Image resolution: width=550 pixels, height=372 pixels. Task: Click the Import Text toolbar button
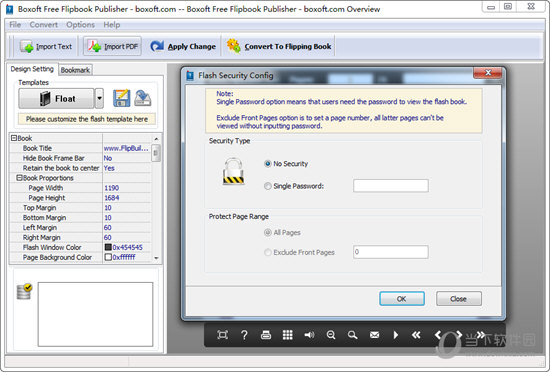(46, 46)
